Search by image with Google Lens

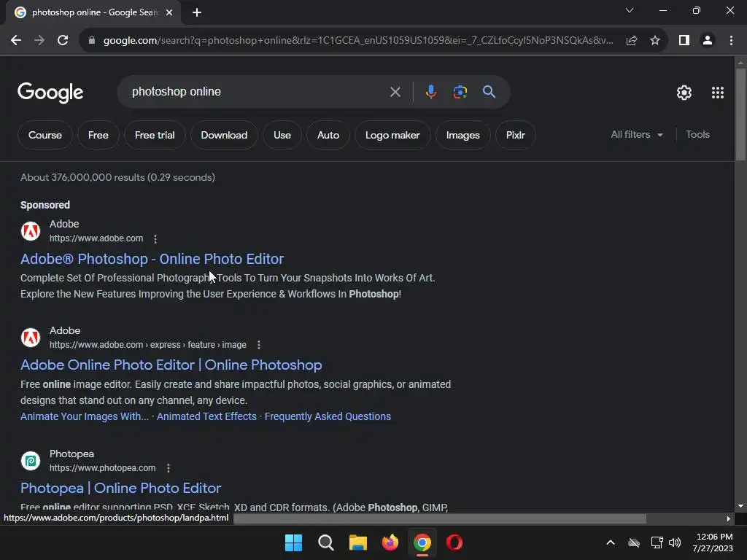tap(460, 92)
